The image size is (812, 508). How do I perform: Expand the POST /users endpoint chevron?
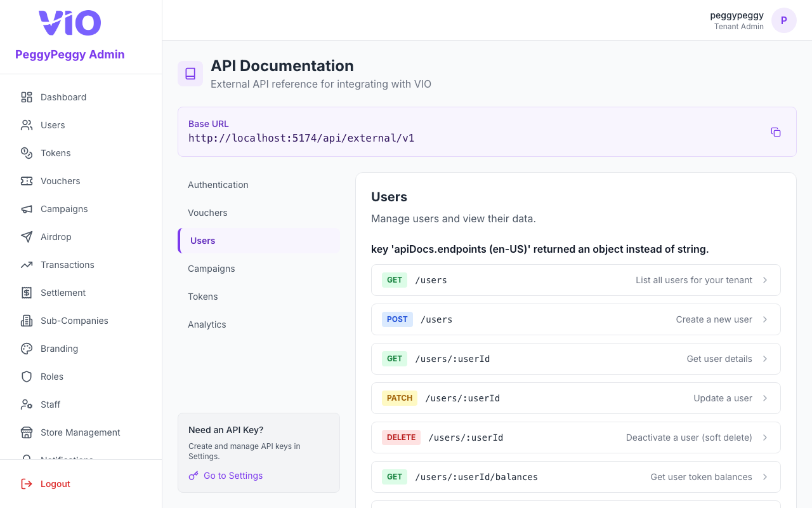[765, 319]
